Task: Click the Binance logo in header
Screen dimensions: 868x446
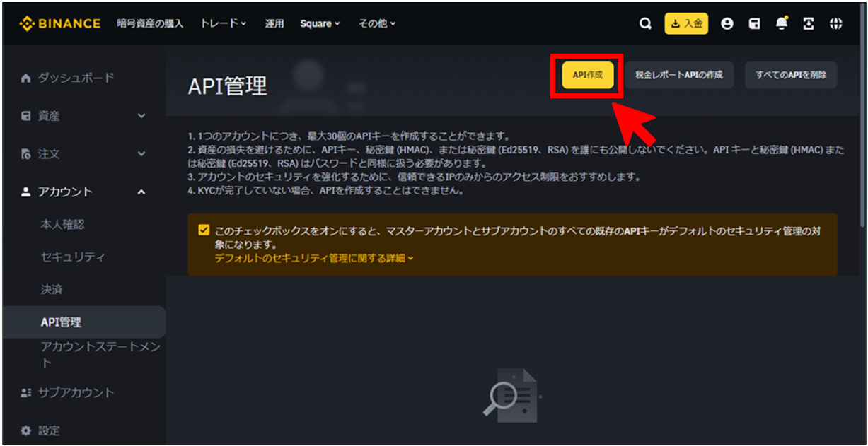Action: coord(60,23)
